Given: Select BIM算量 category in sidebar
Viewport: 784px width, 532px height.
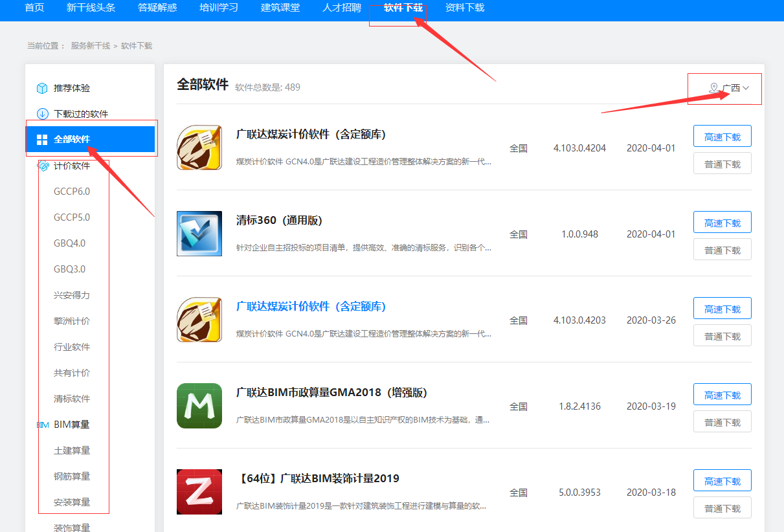Looking at the screenshot, I should pyautogui.click(x=72, y=425).
